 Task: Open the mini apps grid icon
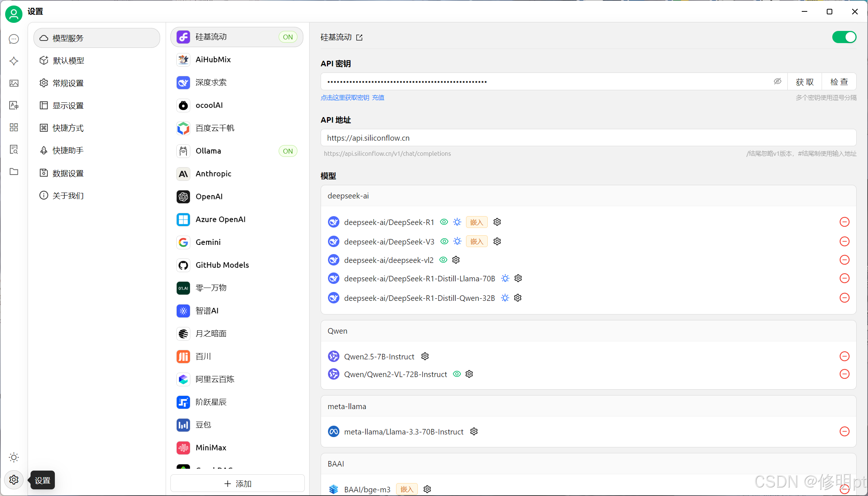point(14,127)
